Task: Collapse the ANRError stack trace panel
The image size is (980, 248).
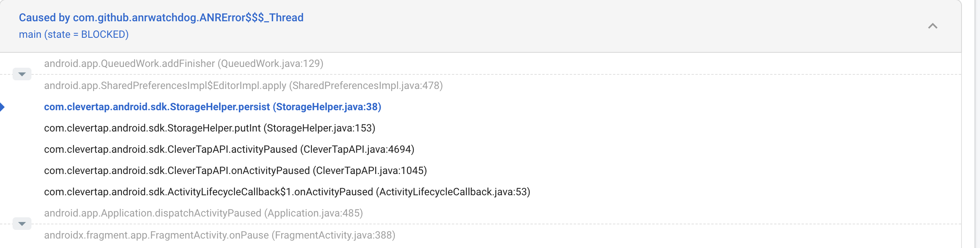Action: click(x=932, y=26)
